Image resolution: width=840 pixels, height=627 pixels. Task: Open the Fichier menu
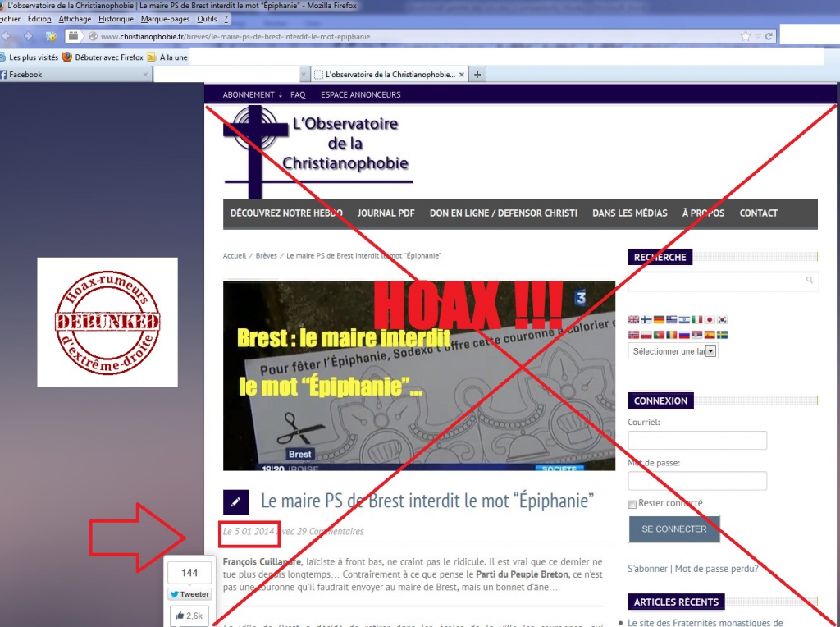click(10, 19)
